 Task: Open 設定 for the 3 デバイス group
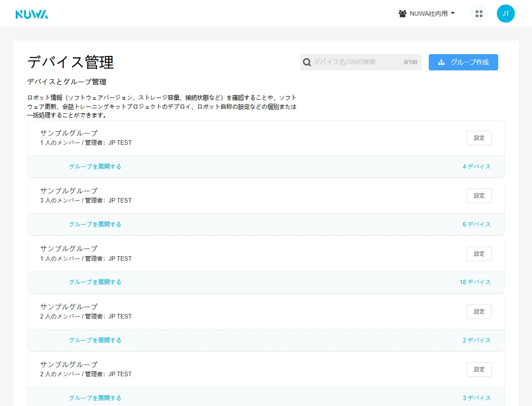pyautogui.click(x=479, y=369)
